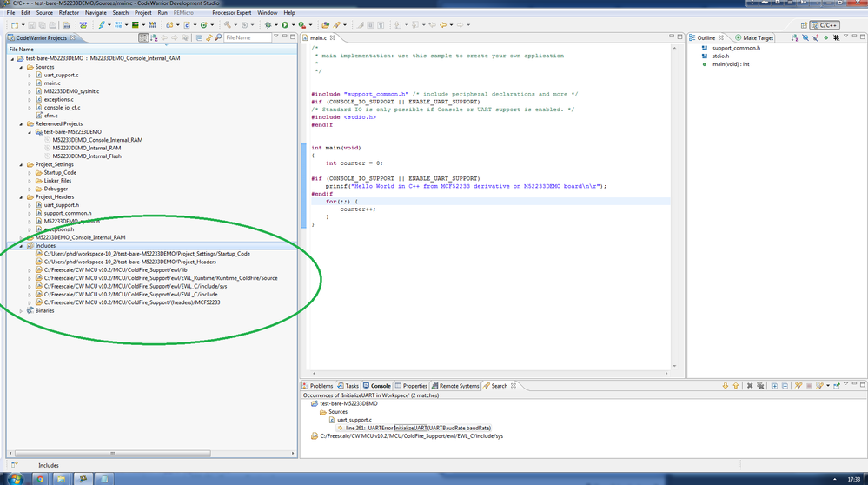Viewport: 868px width, 485px height.
Task: Click Show Next Match down arrow in Search view
Action: 726,386
